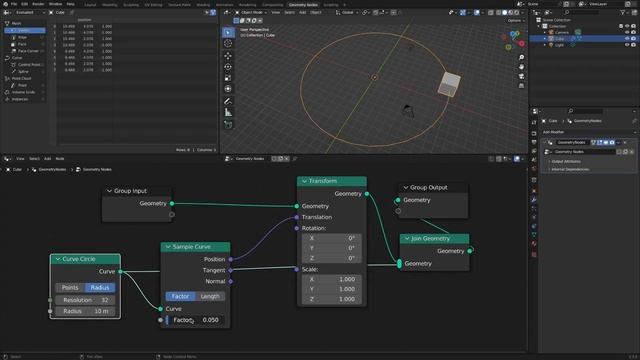This screenshot has width=640, height=360.
Task: Select the Spline domain in spreadsheet
Action: [24, 71]
